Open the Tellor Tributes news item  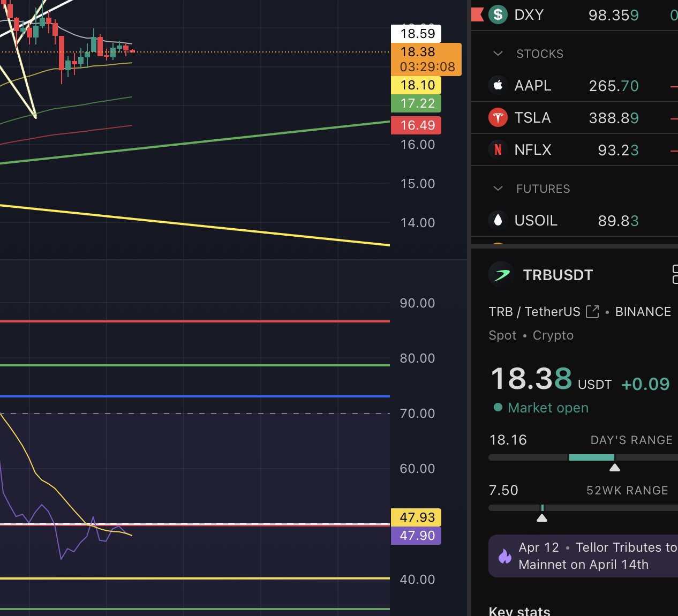tap(583, 556)
